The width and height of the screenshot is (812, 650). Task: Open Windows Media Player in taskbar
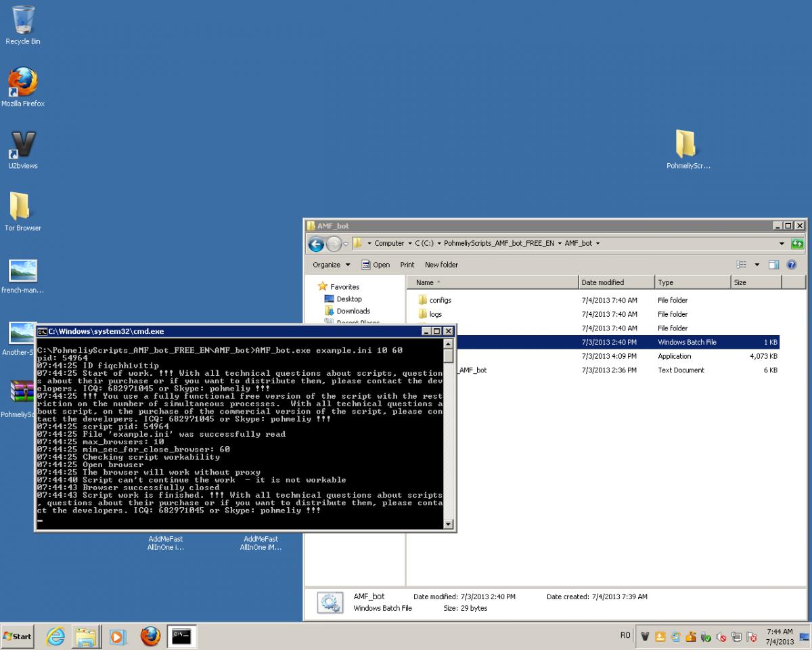tap(118, 636)
